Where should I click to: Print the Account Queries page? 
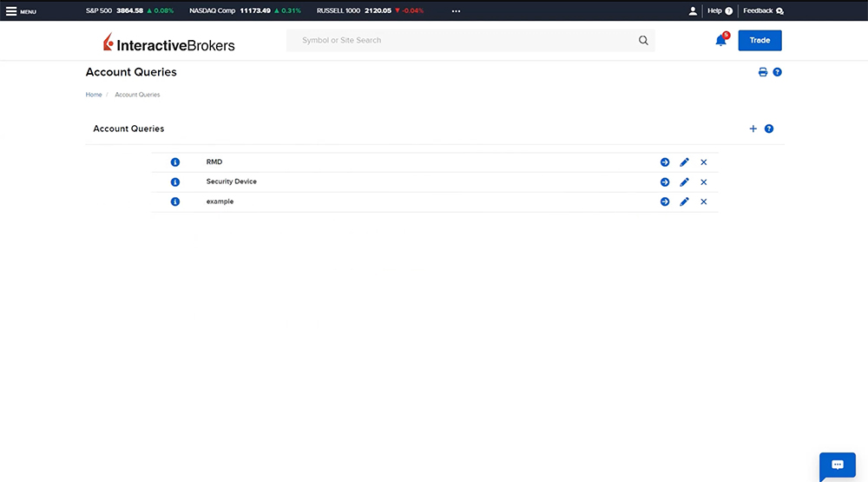click(x=763, y=72)
